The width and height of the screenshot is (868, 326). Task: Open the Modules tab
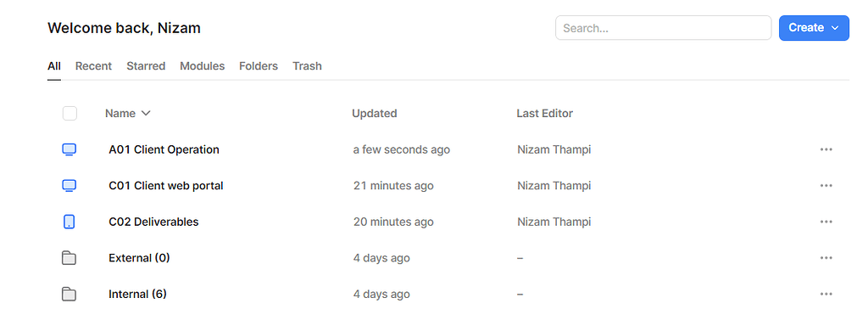pyautogui.click(x=202, y=66)
